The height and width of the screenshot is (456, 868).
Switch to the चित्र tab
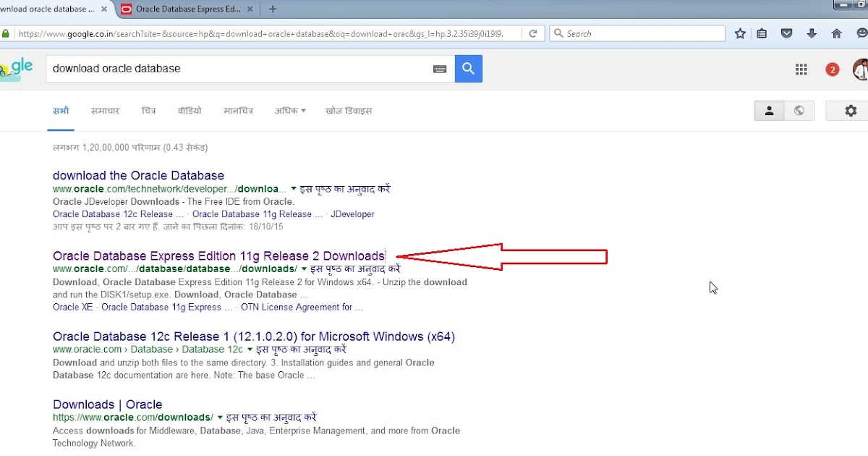pos(149,111)
